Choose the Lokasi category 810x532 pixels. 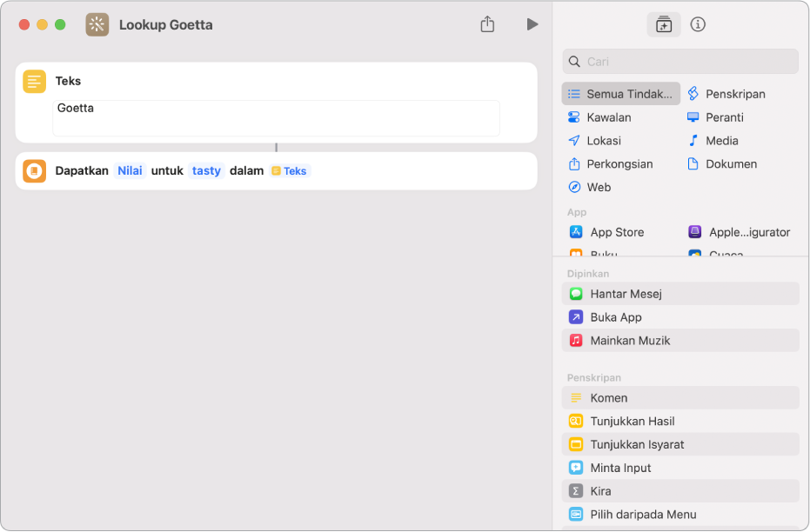[594, 140]
